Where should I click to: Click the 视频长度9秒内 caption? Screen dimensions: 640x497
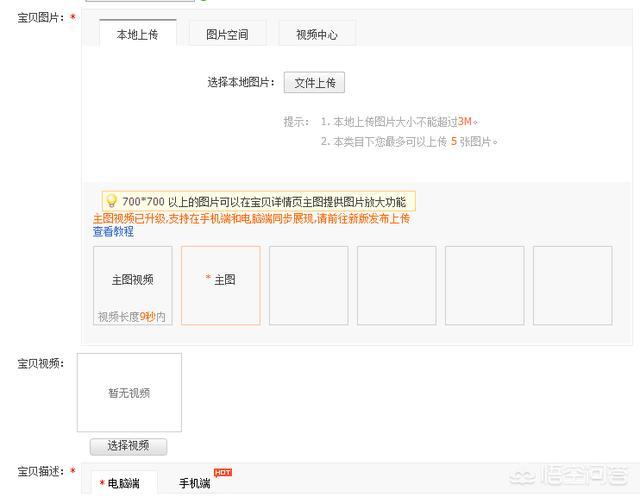click(x=132, y=317)
